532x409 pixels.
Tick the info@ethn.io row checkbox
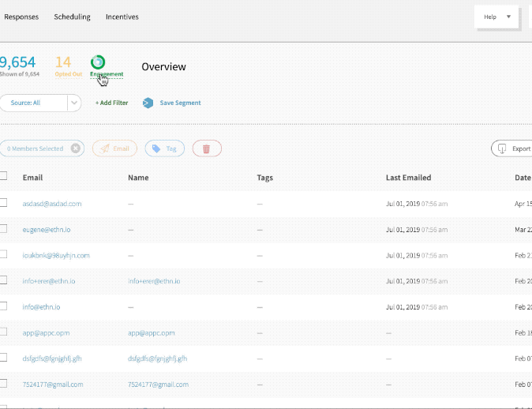(3, 306)
